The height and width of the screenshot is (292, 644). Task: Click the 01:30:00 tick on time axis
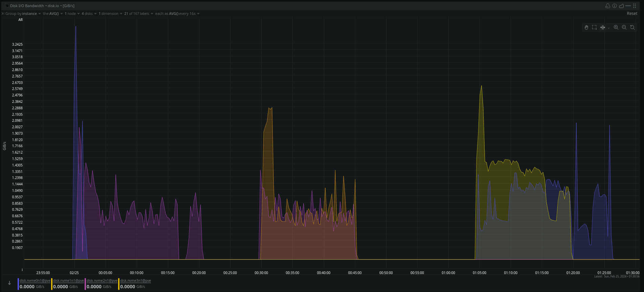coord(633,273)
